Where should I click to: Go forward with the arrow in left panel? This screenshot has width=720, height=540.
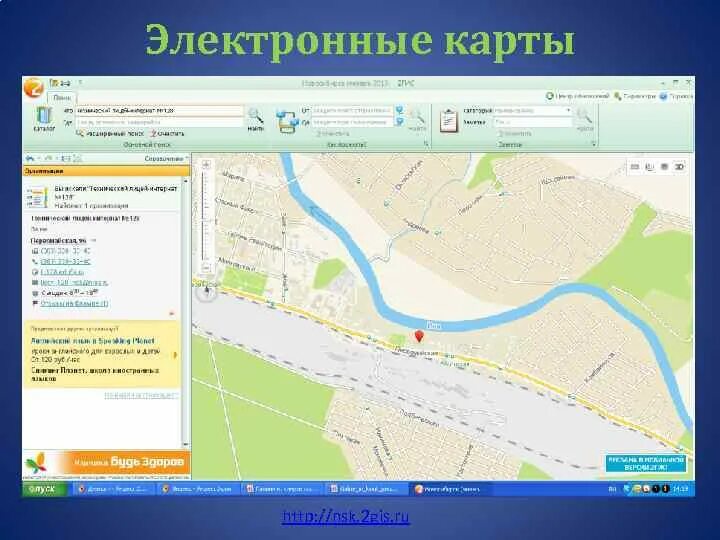pyautogui.click(x=48, y=158)
